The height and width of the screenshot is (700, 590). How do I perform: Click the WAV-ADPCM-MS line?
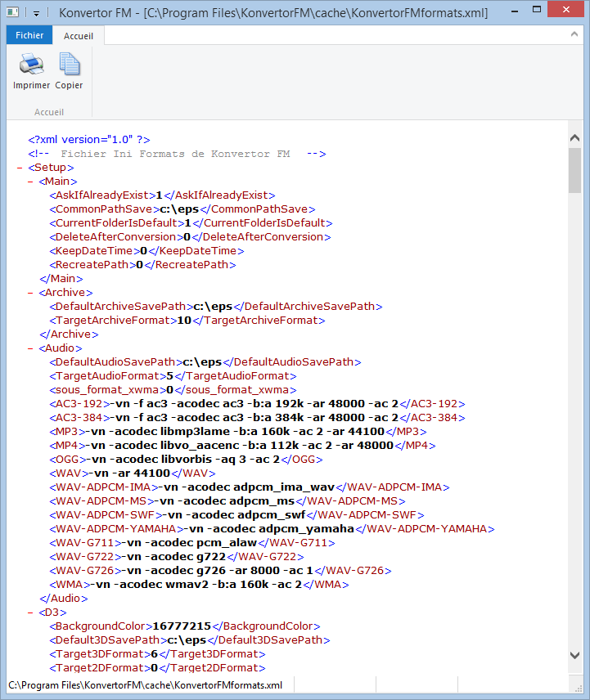pos(227,501)
